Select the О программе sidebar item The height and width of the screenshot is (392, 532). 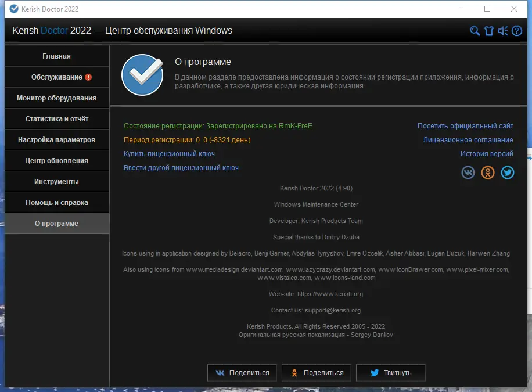(x=57, y=224)
